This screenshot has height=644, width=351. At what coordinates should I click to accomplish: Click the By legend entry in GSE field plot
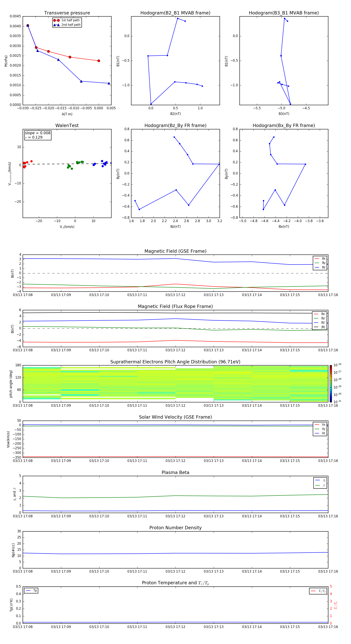click(320, 263)
